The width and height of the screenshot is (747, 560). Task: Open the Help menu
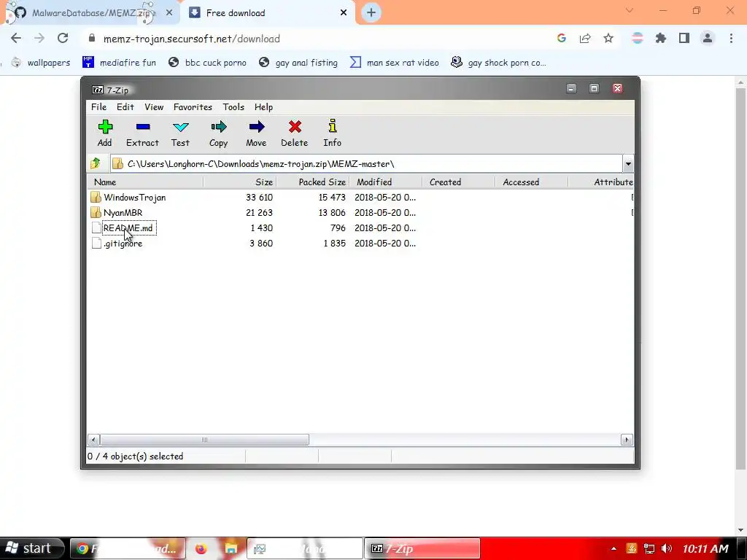click(x=263, y=107)
